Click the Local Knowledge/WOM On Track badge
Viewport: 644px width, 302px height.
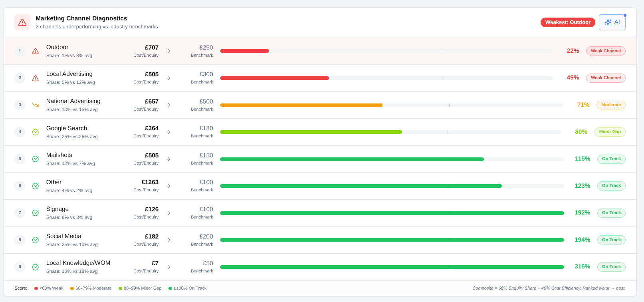click(x=611, y=267)
